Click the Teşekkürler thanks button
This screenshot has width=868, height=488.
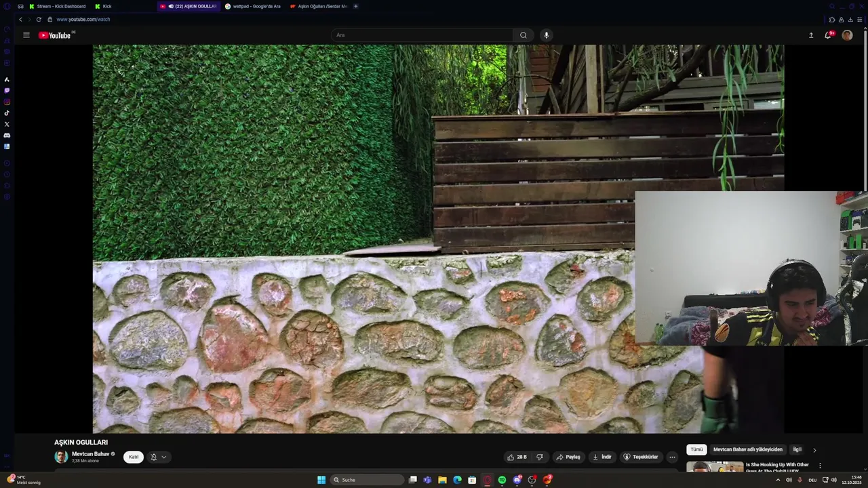[641, 457]
